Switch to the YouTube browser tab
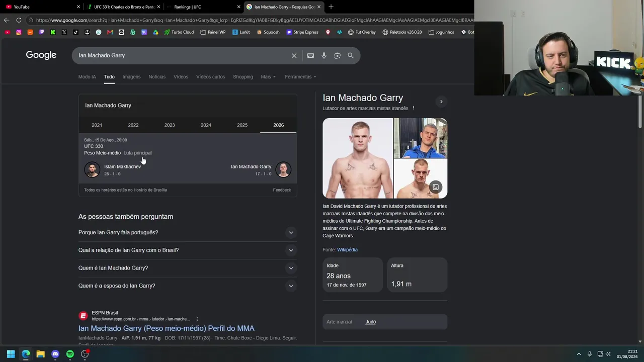Screen dimensions: 644x362 (43, 7)
